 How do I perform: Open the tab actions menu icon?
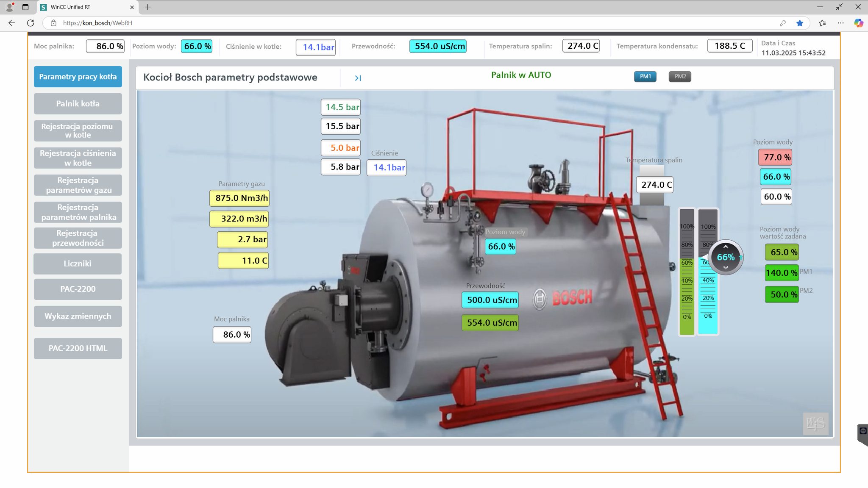click(x=25, y=7)
